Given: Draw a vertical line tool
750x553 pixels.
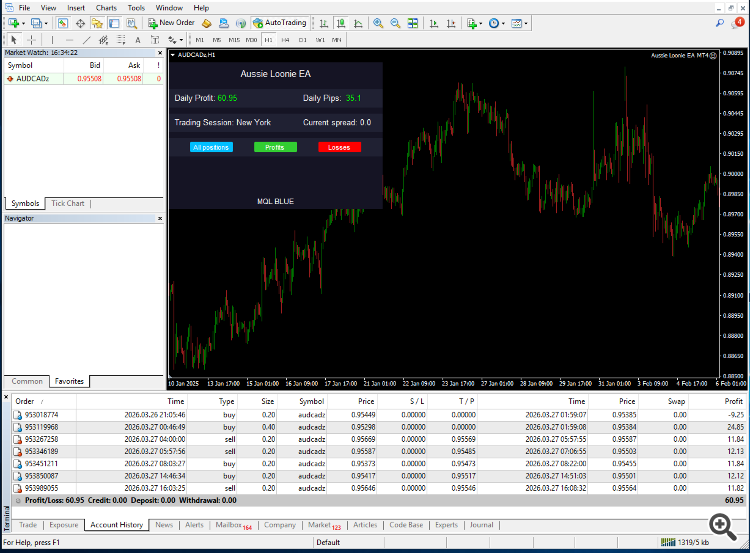Looking at the screenshot, I should [x=52, y=40].
